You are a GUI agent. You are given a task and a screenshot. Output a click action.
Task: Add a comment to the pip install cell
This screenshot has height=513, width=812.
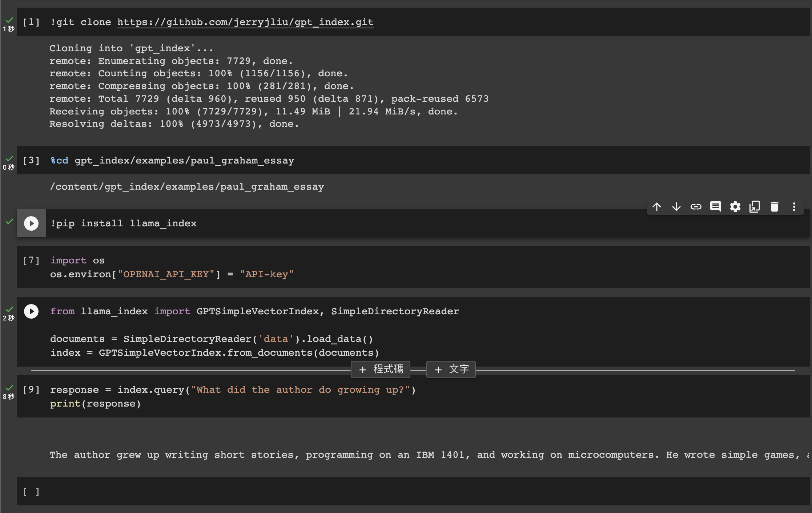(716, 206)
